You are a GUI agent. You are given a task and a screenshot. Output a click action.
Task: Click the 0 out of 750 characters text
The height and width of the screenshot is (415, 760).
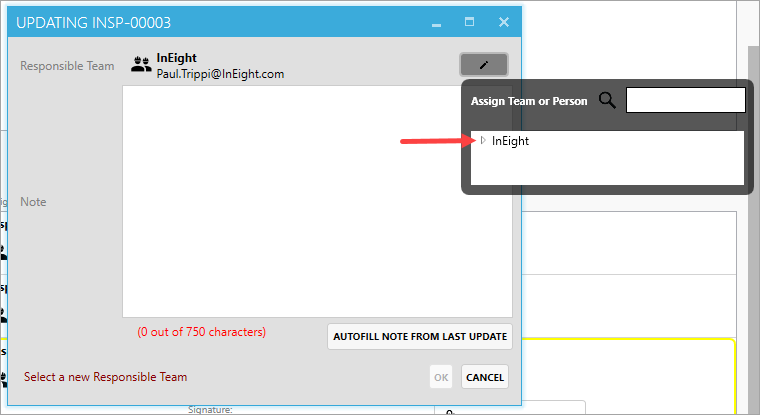(202, 332)
